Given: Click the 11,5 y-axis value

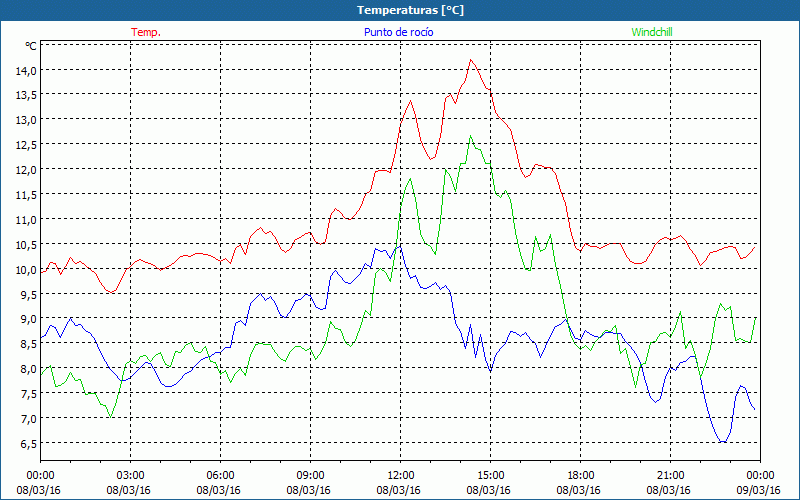Looking at the screenshot, I should coord(26,195).
